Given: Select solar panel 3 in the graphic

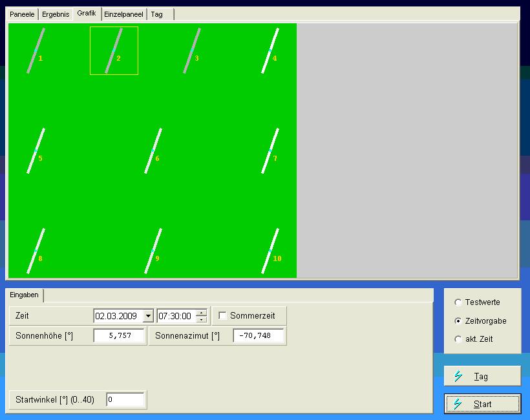Looking at the screenshot, I should 192,51.
